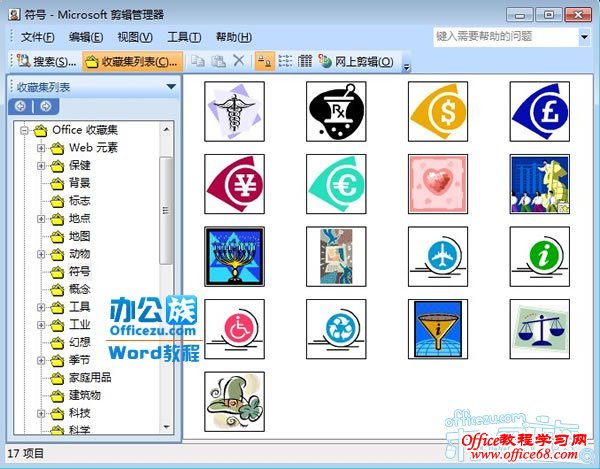Select the blue airplane symbol clip
The width and height of the screenshot is (600, 469).
click(438, 256)
